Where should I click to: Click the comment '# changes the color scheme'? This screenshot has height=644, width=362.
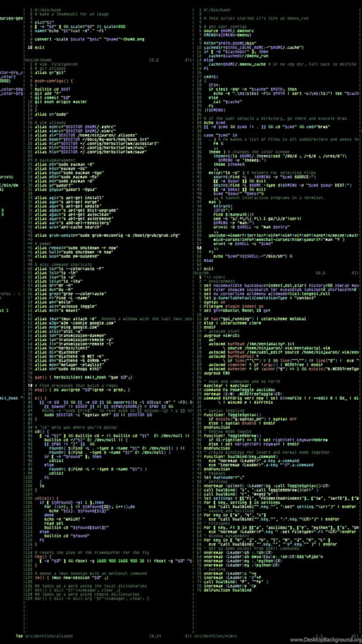[255, 153]
